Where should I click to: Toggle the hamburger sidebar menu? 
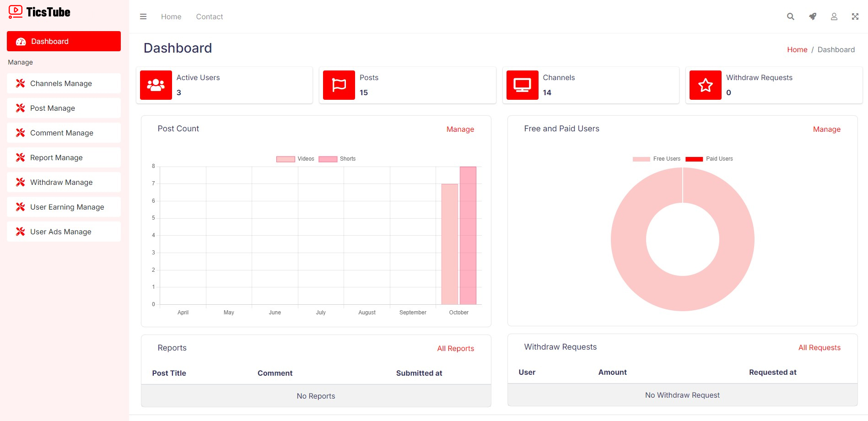tap(143, 16)
